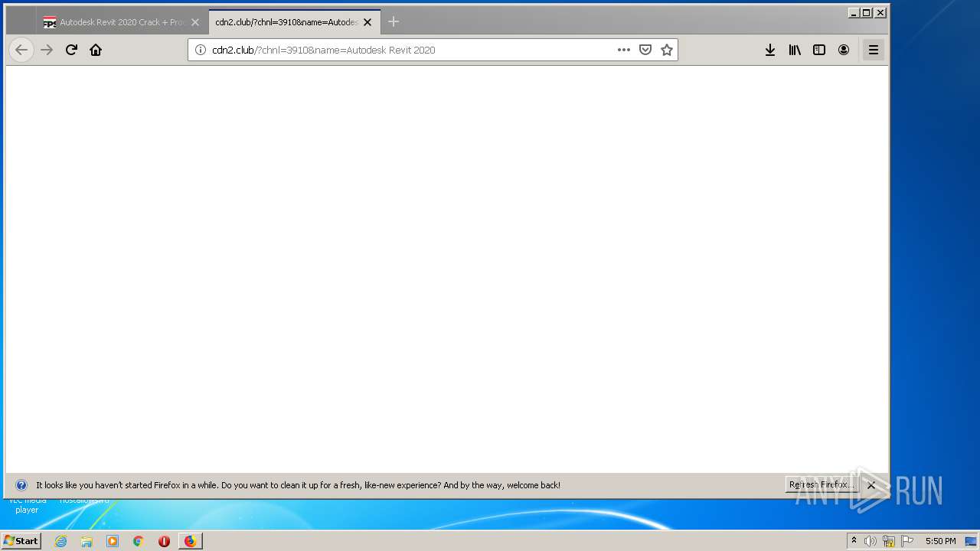This screenshot has width=980, height=551.
Task: Maximize the Firefox window
Action: click(x=867, y=12)
